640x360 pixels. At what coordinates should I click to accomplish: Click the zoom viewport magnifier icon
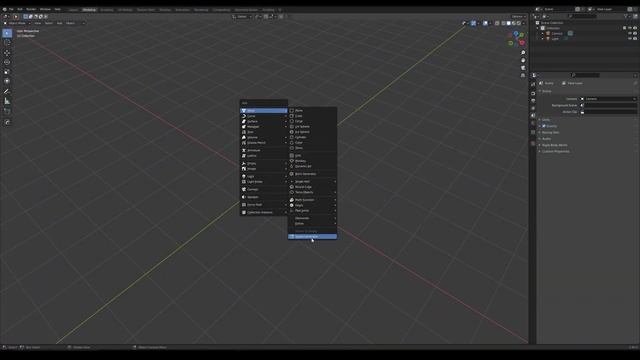523,53
